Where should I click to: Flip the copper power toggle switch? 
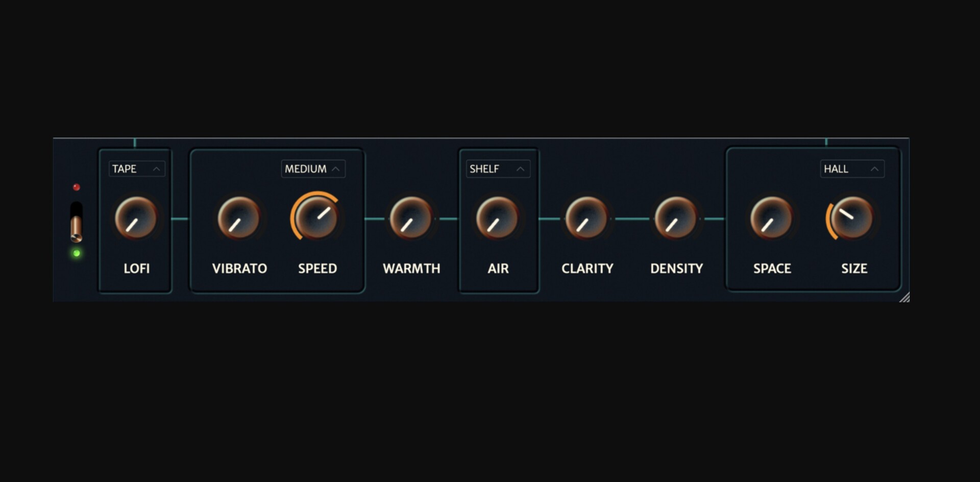click(76, 222)
